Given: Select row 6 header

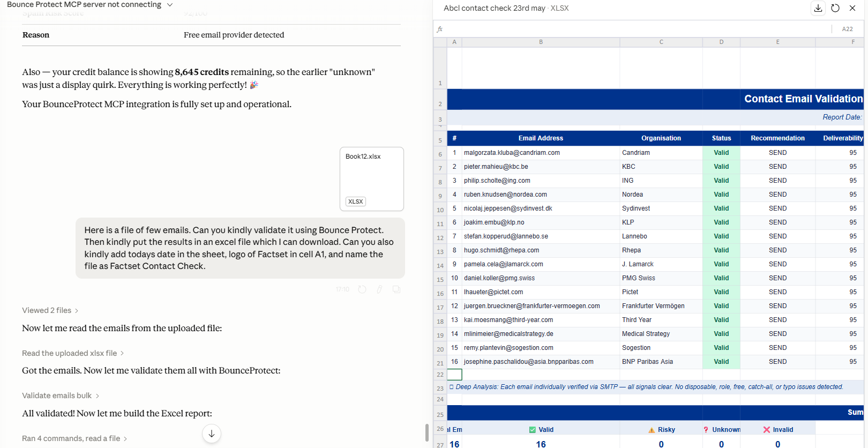Looking at the screenshot, I should click(x=440, y=153).
